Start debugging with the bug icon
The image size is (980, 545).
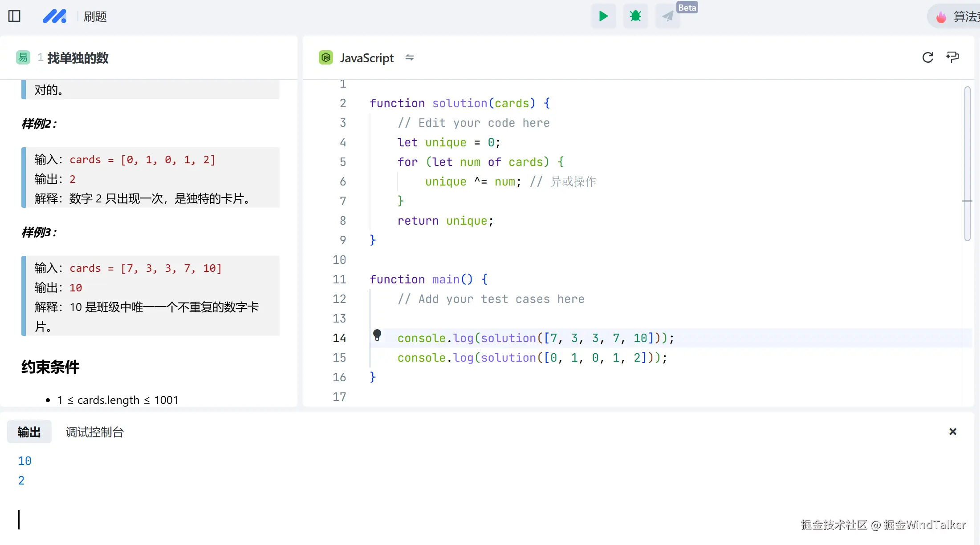pyautogui.click(x=635, y=16)
